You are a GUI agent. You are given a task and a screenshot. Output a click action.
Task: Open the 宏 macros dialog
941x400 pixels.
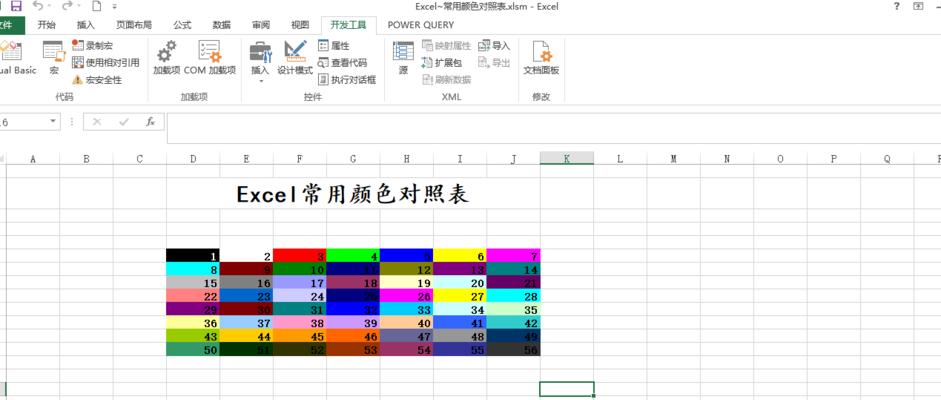point(54,58)
